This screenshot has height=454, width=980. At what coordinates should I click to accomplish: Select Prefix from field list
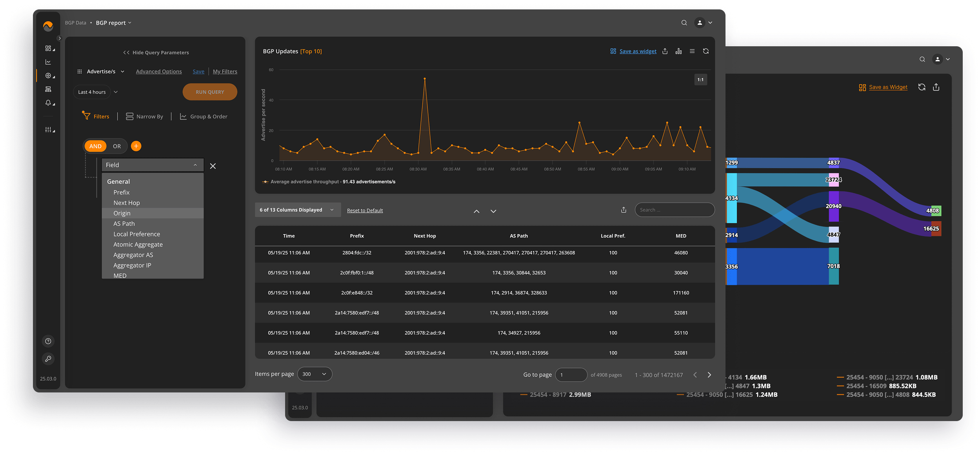pos(153,192)
